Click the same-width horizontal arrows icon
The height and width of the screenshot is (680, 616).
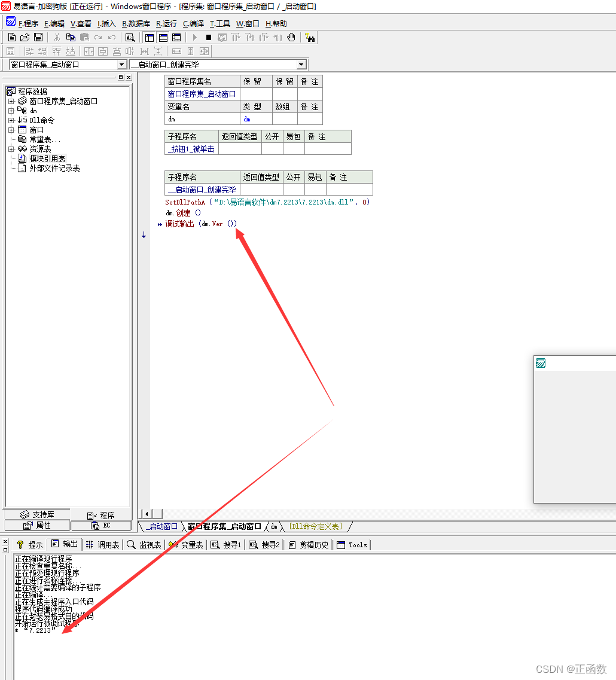(176, 51)
